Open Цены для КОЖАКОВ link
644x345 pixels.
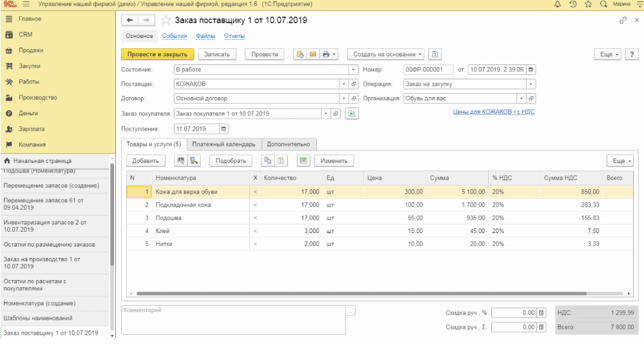(x=494, y=112)
